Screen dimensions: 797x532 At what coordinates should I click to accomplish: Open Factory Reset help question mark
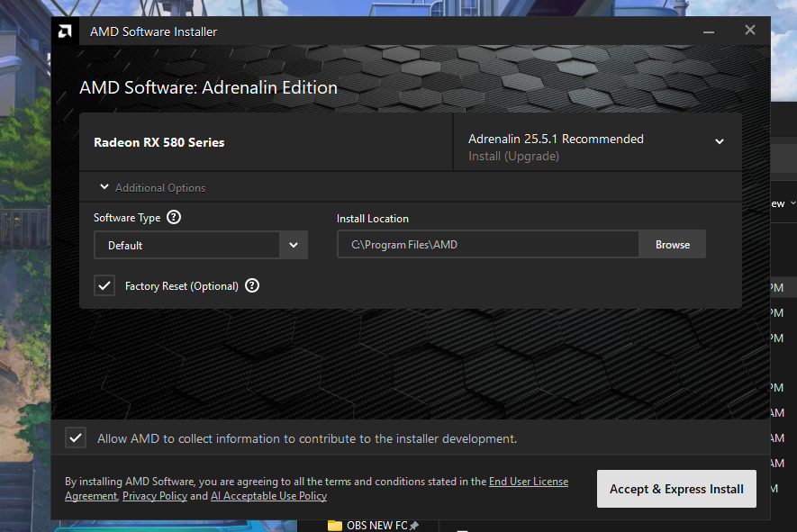tap(252, 285)
